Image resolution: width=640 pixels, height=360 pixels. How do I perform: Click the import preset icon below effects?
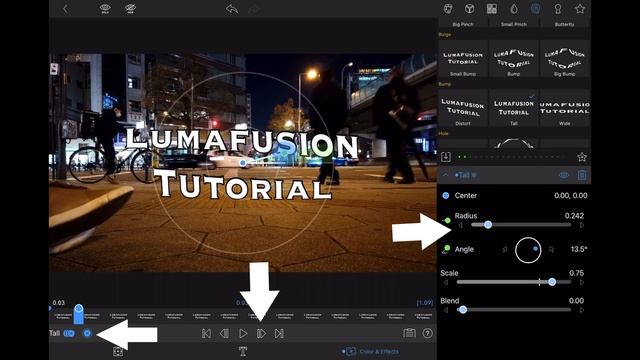[446, 157]
